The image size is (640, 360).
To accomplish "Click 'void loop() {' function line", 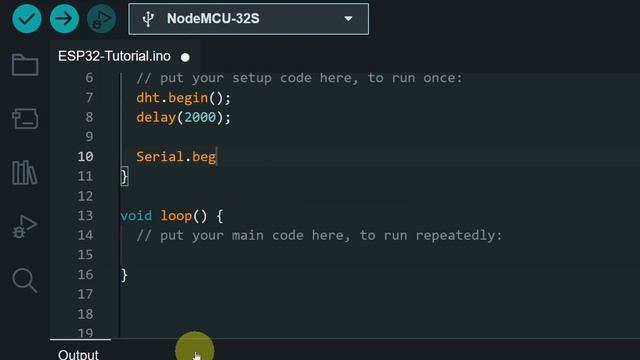I will tap(172, 216).
